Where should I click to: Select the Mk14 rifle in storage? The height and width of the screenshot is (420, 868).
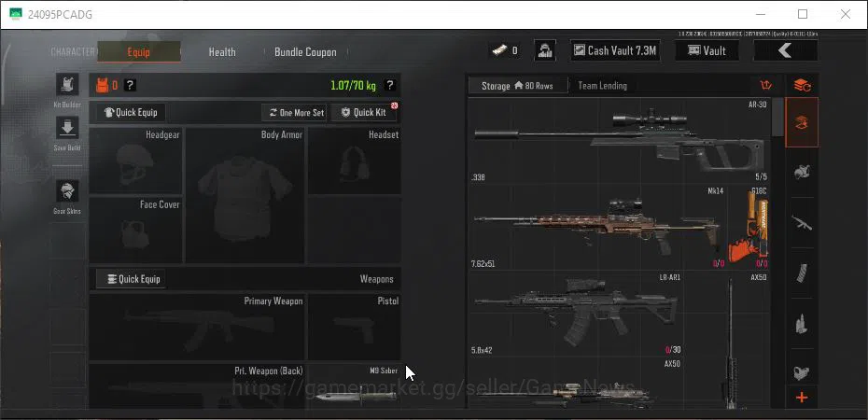tap(596, 227)
